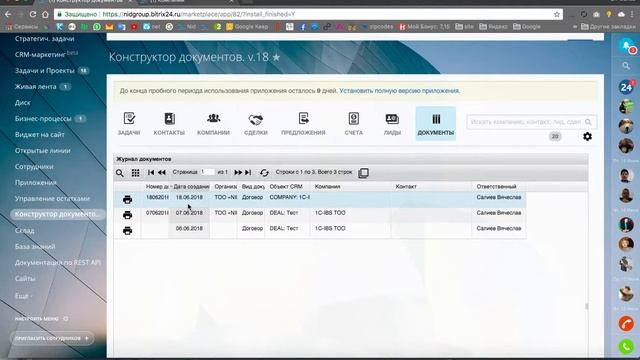Viewport: 640px width, 360px height.
Task: Click the orange phone call button
Action: tap(626, 324)
